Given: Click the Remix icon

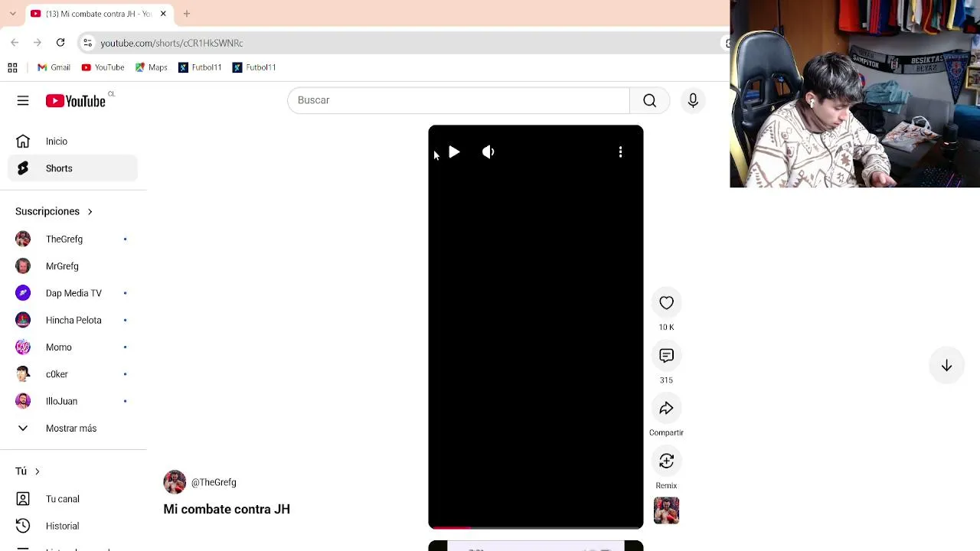Looking at the screenshot, I should 666,461.
